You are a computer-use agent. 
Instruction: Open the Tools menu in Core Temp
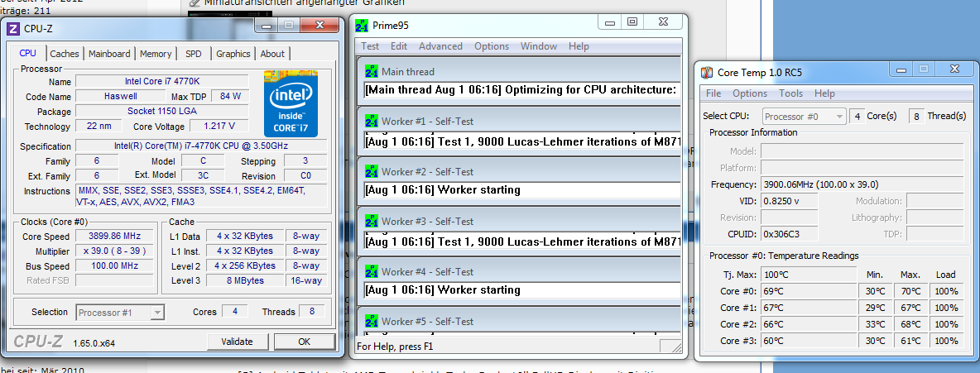pyautogui.click(x=790, y=93)
